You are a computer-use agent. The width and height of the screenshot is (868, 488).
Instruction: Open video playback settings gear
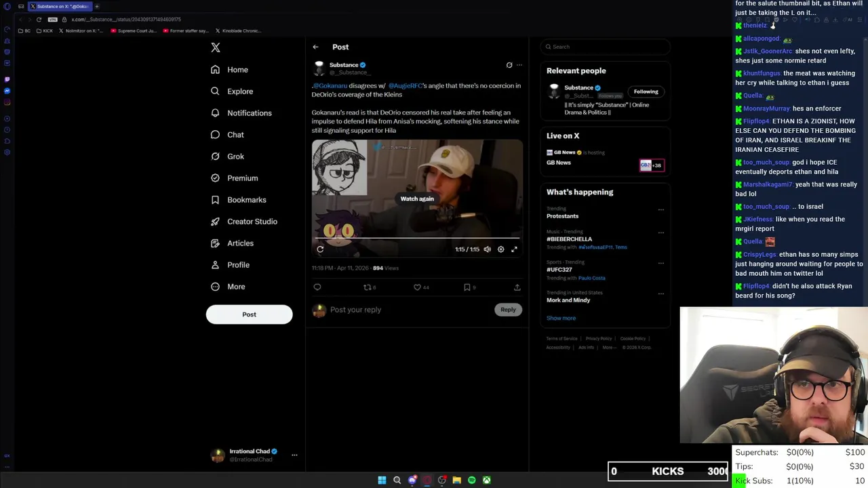click(x=500, y=249)
